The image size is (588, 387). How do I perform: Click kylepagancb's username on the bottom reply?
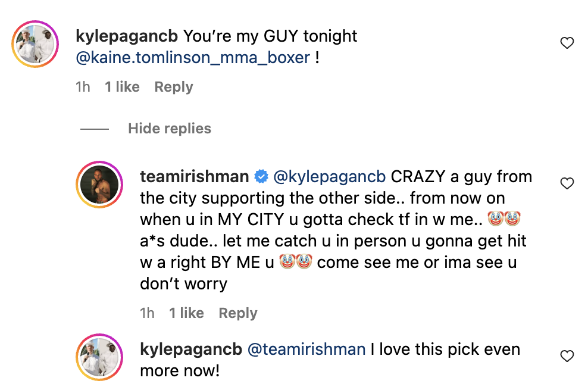[190, 349]
